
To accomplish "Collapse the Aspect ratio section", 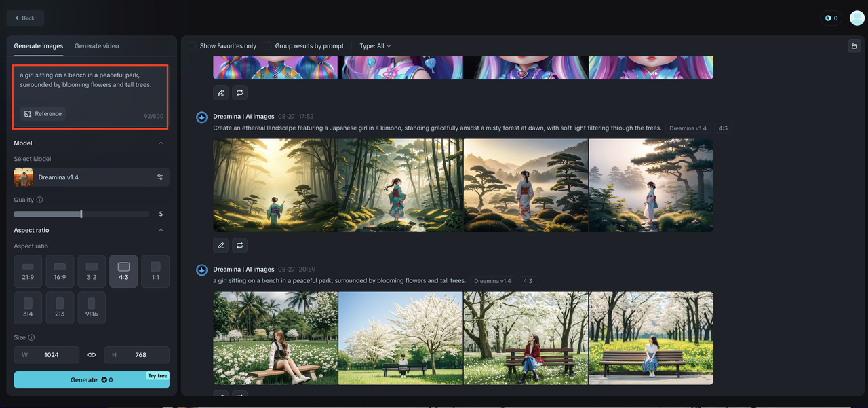I will click(161, 230).
